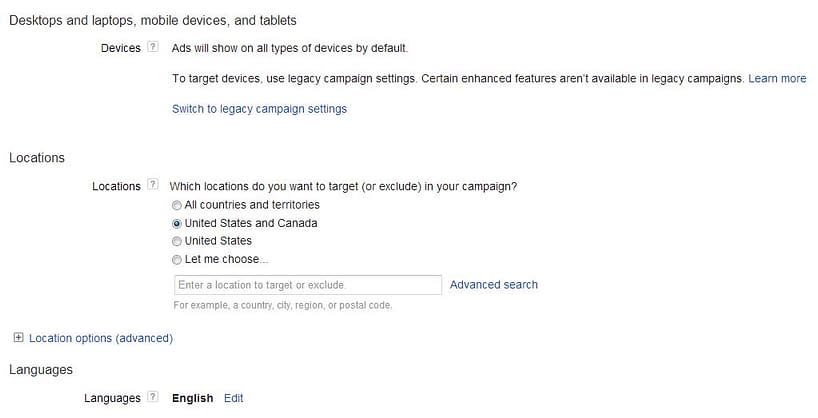
Task: Follow the Learn more link
Action: [777, 79]
